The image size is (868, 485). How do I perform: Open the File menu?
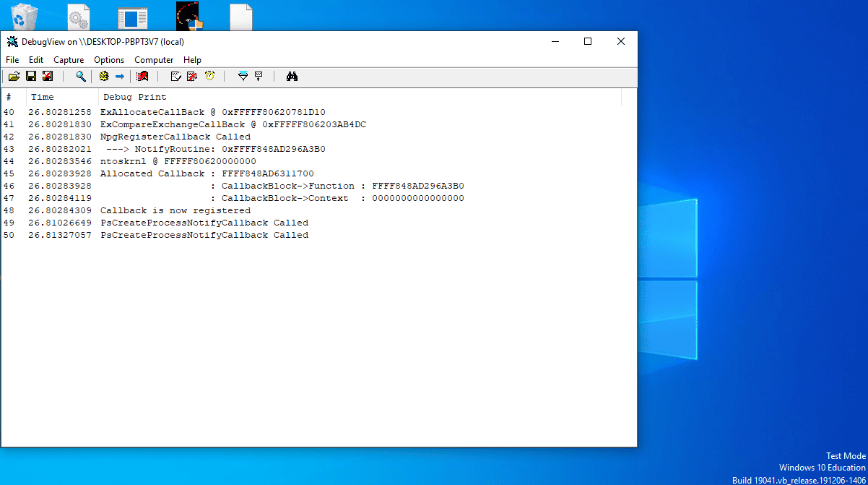tap(12, 60)
